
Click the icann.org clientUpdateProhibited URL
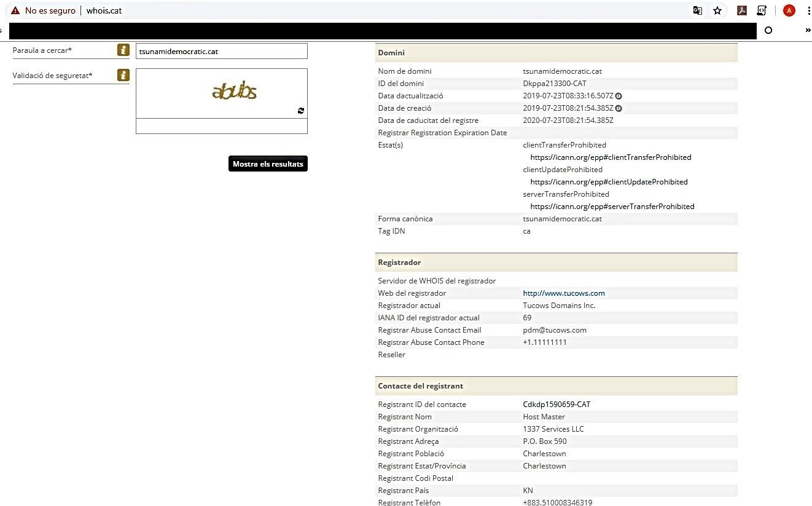coord(609,182)
